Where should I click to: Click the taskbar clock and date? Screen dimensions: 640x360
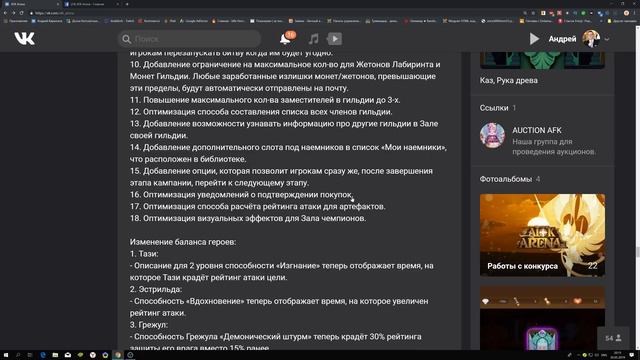(617, 355)
